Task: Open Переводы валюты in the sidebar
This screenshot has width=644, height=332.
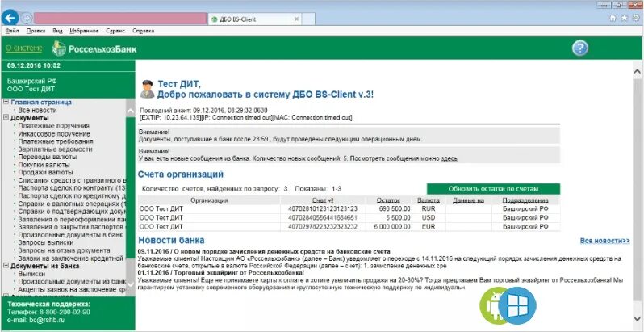Action: click(48, 157)
